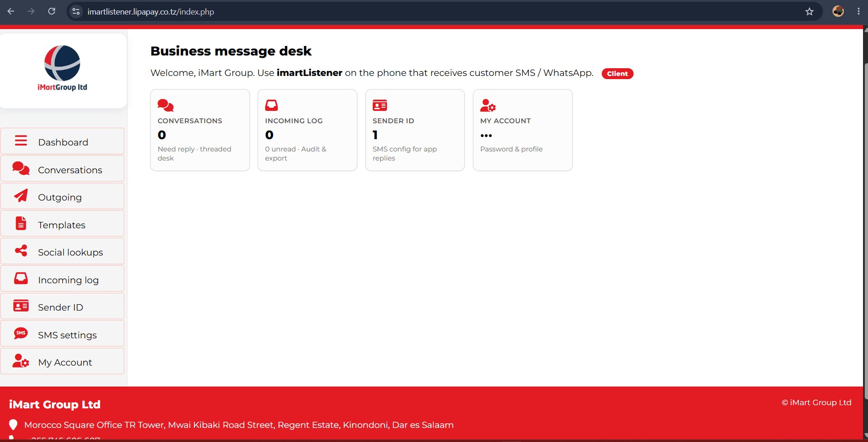Open Chrome three-dot menu
Screen dimensions: 868x442
858,11
